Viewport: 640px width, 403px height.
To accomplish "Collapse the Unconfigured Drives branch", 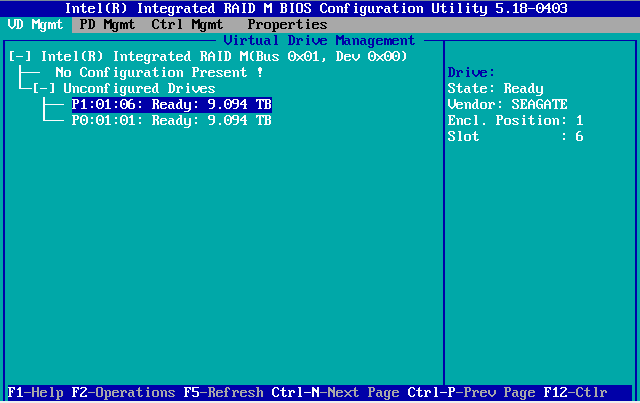I will point(44,89).
